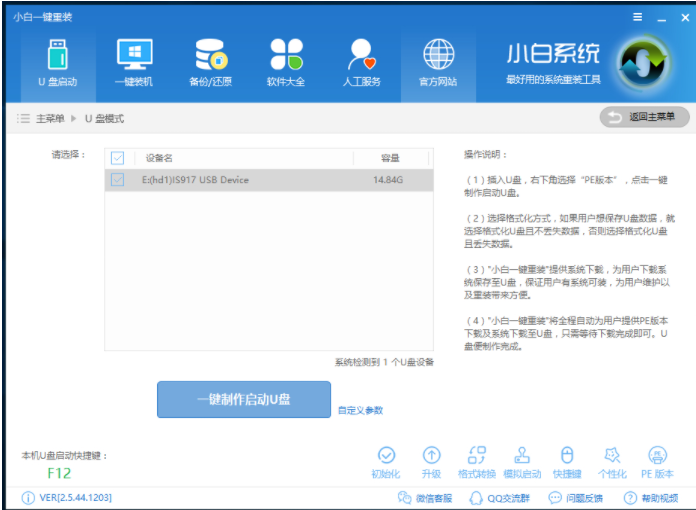Click the 模拟启动 icon
Viewport: 696px width, 510px height.
tap(522, 463)
